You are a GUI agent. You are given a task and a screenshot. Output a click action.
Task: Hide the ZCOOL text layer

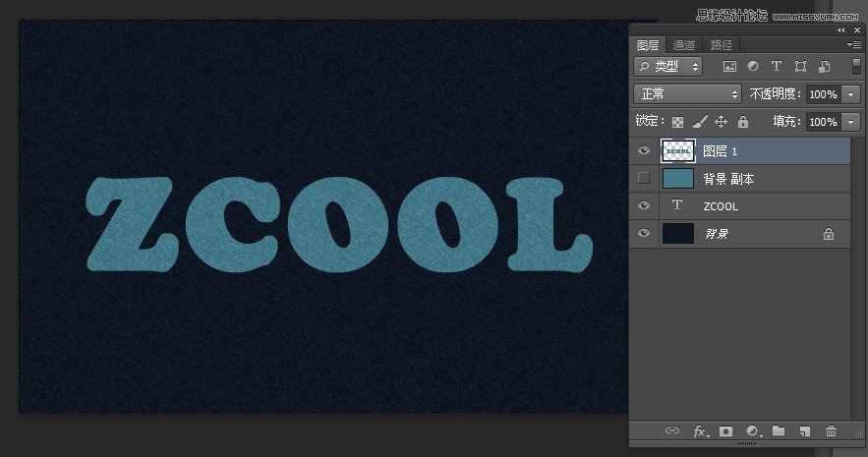tap(643, 205)
